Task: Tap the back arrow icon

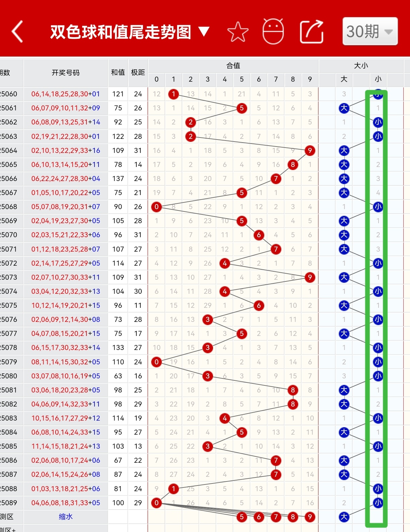Action: pyautogui.click(x=17, y=32)
